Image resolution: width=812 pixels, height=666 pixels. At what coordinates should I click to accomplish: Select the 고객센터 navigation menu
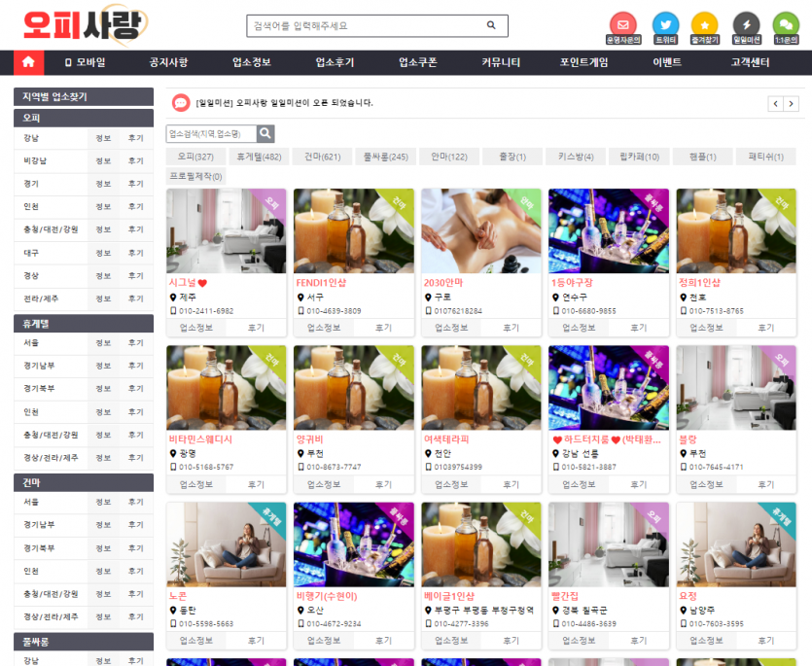click(x=750, y=62)
